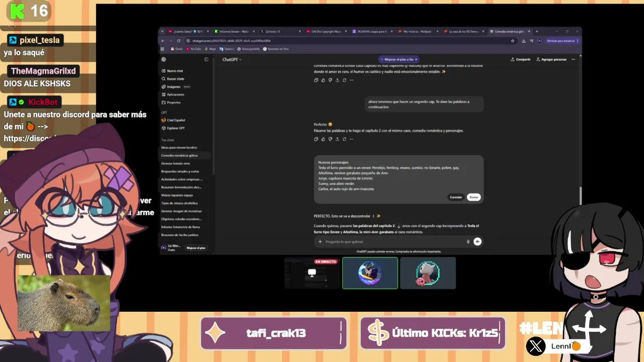Copy the 'Pásame las palabras' response
Image resolution: width=644 pixels, height=362 pixels.
coord(316,139)
